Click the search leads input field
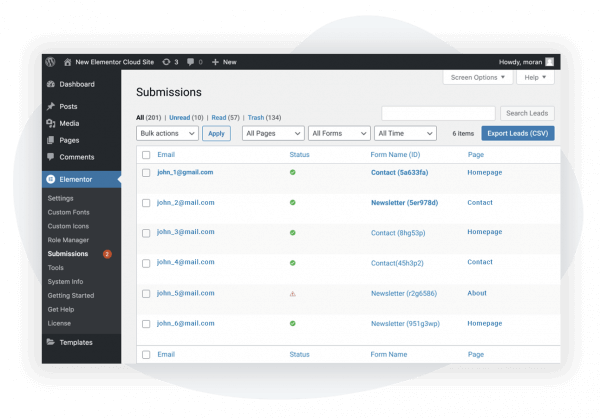The image size is (600, 418). point(438,114)
